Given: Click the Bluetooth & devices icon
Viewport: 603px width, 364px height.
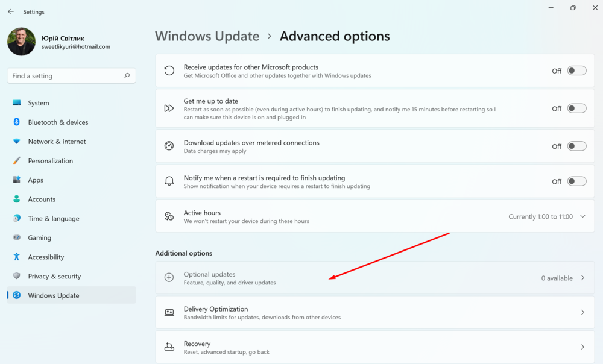Looking at the screenshot, I should [17, 122].
